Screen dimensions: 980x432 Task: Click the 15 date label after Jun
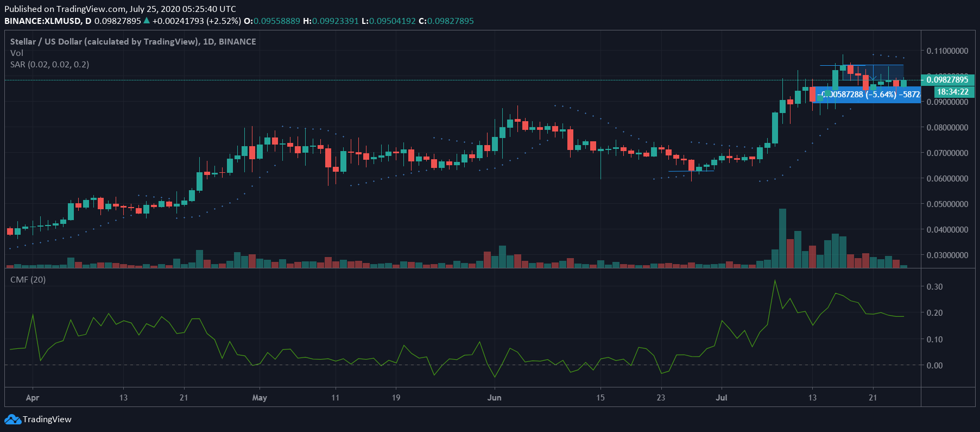[600, 398]
